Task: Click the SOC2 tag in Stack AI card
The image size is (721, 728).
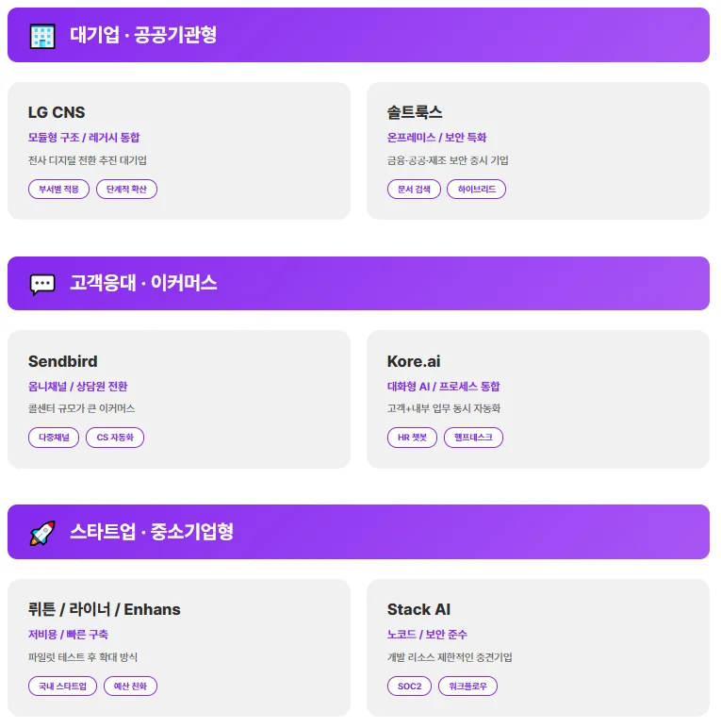Action: pos(409,687)
